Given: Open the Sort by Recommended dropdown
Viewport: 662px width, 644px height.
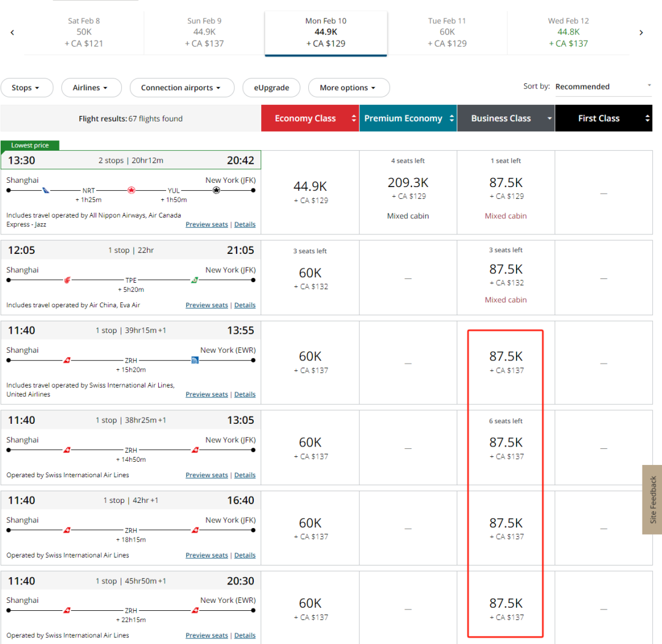Looking at the screenshot, I should click(x=603, y=86).
